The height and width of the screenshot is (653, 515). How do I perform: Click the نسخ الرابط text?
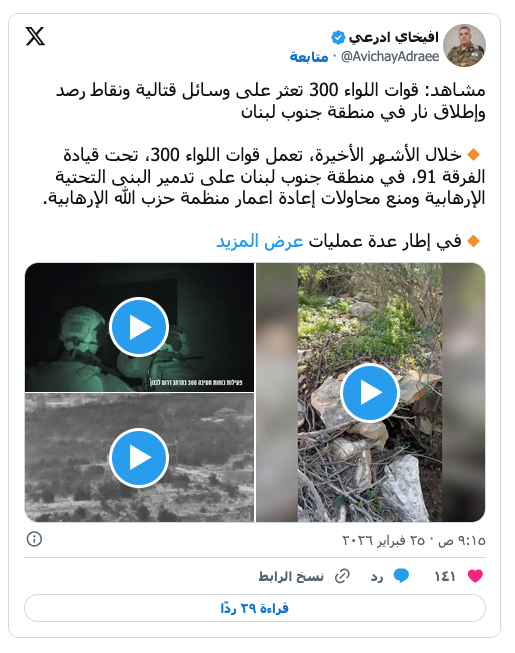[291, 576]
